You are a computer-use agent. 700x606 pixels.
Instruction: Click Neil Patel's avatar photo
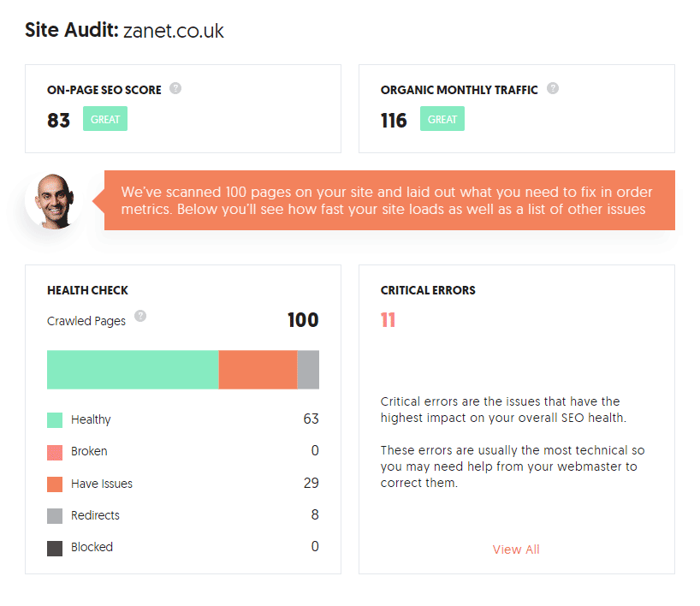pos(53,200)
